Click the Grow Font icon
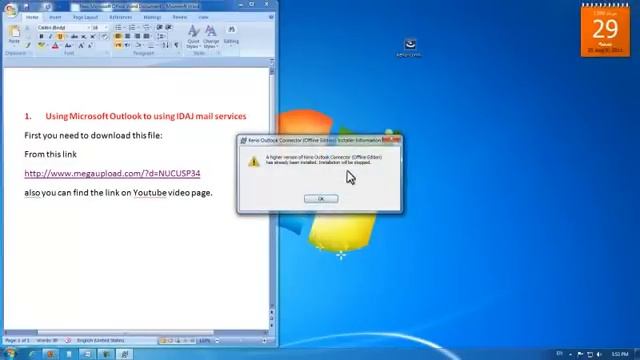640x360 pixels. [x=81, y=46]
